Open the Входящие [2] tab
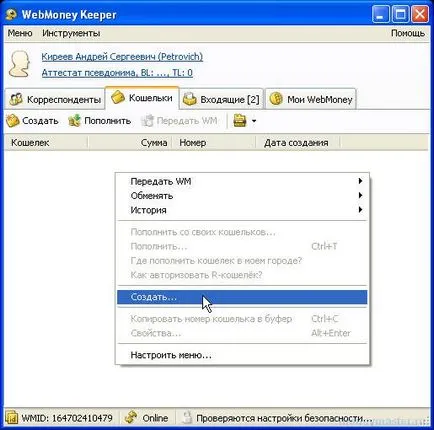This screenshot has width=434, height=430. [x=221, y=99]
